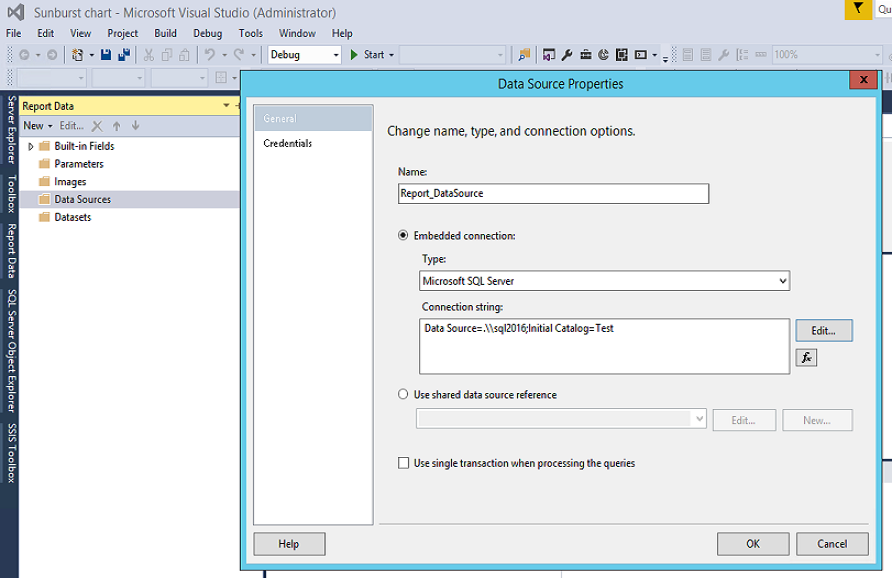This screenshot has height=578, width=892.
Task: Enable Use single transaction checkbox
Action: [404, 463]
